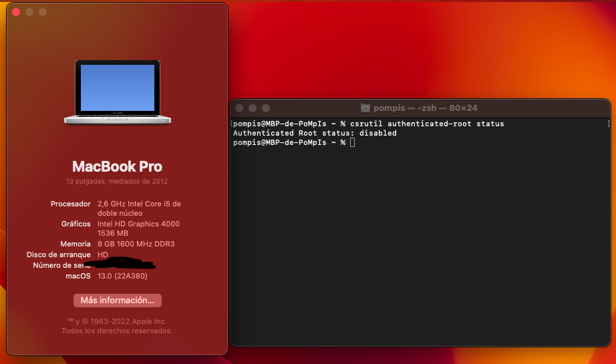This screenshot has height=364, width=616.
Task: Click the 'Memoria' label
Action: coord(75,244)
